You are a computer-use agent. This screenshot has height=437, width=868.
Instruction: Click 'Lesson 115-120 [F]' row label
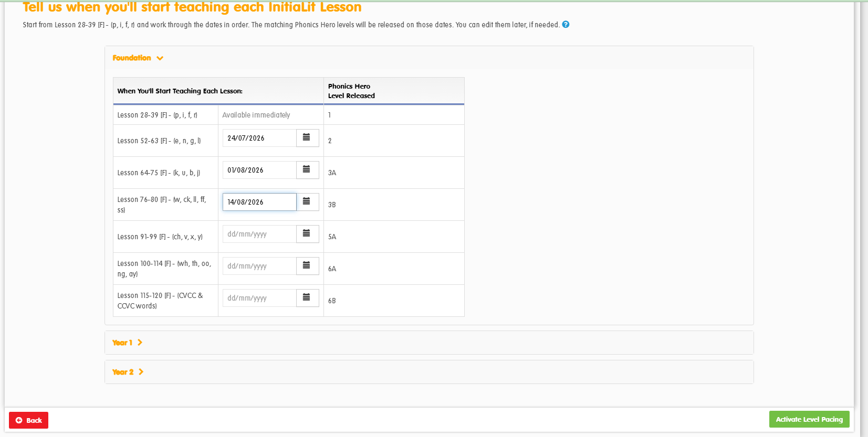coord(160,301)
